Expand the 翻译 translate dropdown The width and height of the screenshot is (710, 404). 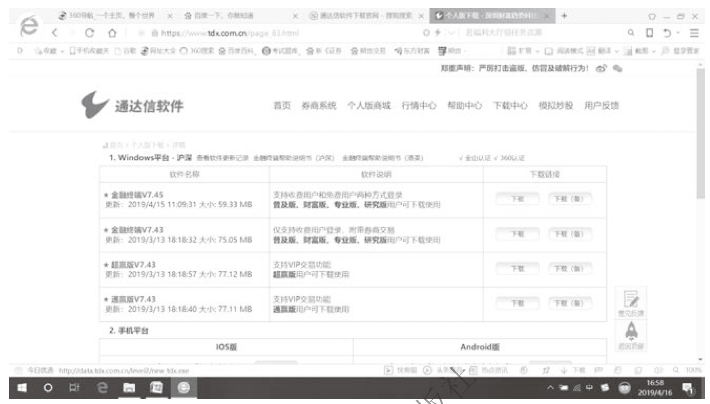(x=616, y=51)
